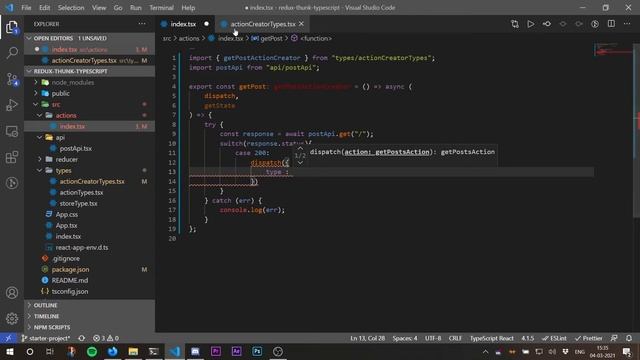Screen dimensions: 640x360
Task: Change language mode TypeScript React
Action: point(491,338)
